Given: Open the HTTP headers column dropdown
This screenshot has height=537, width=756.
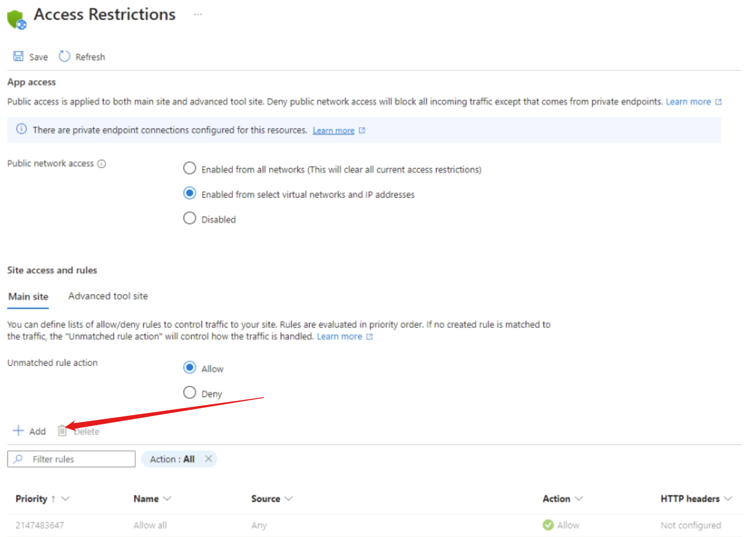Looking at the screenshot, I should [x=728, y=499].
